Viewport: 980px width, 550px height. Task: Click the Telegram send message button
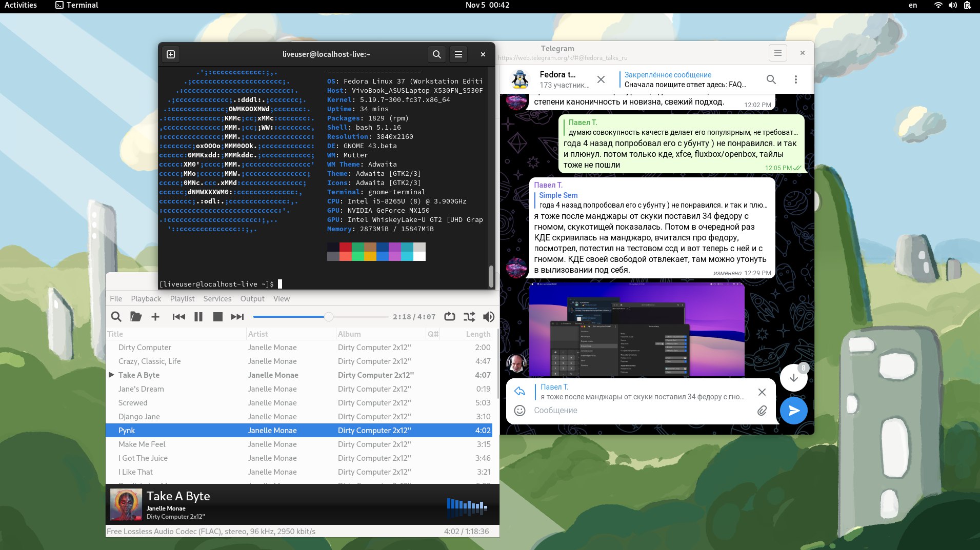point(793,411)
